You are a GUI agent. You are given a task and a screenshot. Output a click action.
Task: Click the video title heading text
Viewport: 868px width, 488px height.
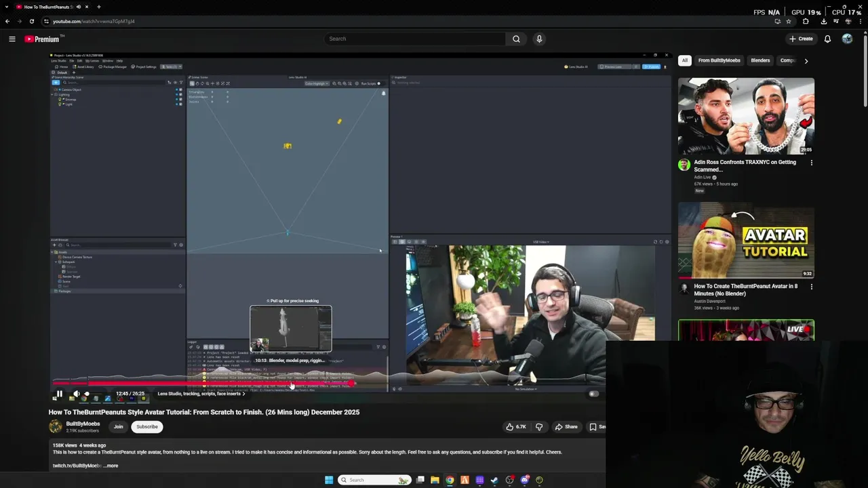pos(204,412)
